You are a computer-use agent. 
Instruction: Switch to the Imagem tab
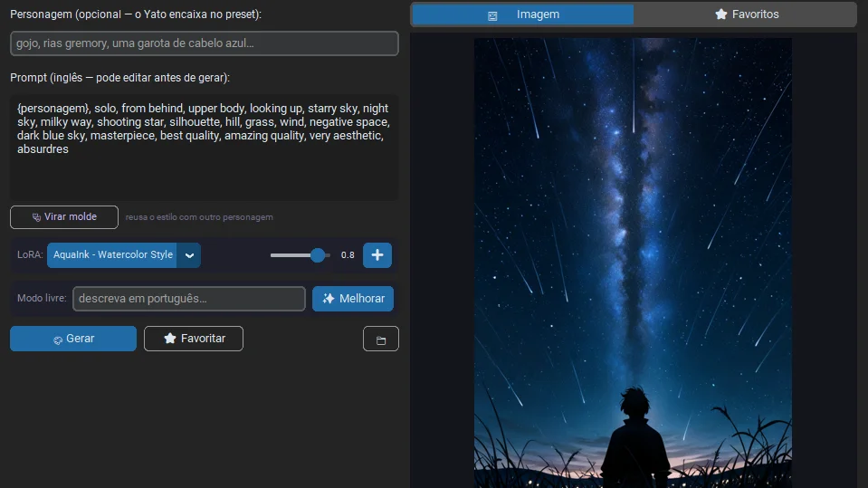pyautogui.click(x=523, y=14)
